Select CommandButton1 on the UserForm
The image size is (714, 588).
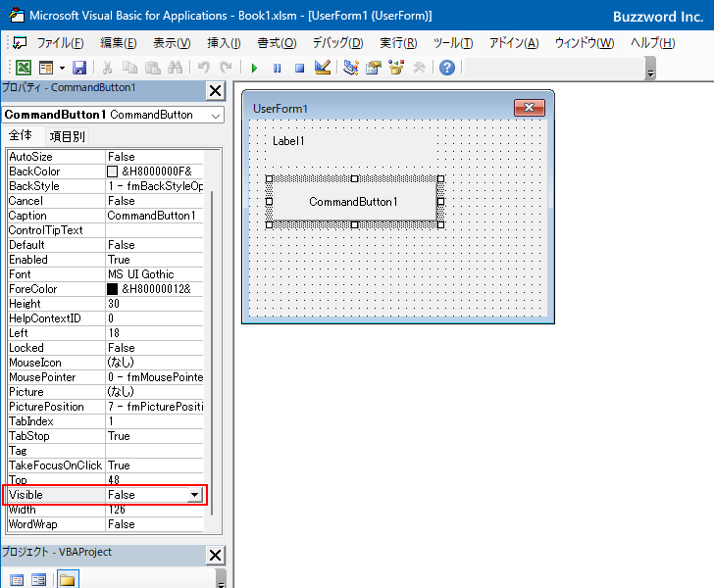354,202
